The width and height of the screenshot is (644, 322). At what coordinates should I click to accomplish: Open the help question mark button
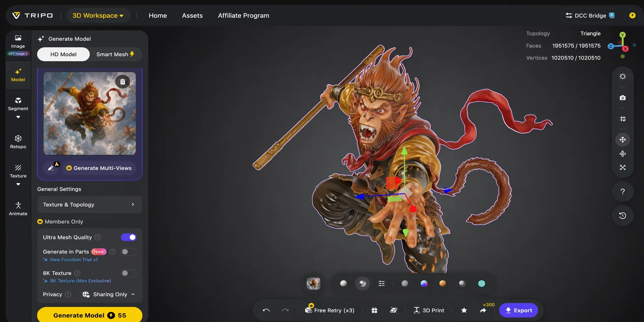point(623,192)
